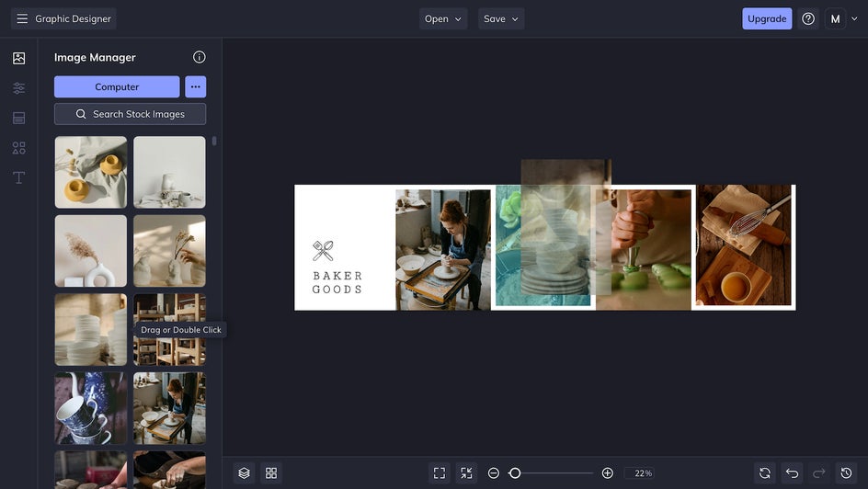Open the three-dots more upload options button
Image resolution: width=868 pixels, height=489 pixels.
point(196,86)
